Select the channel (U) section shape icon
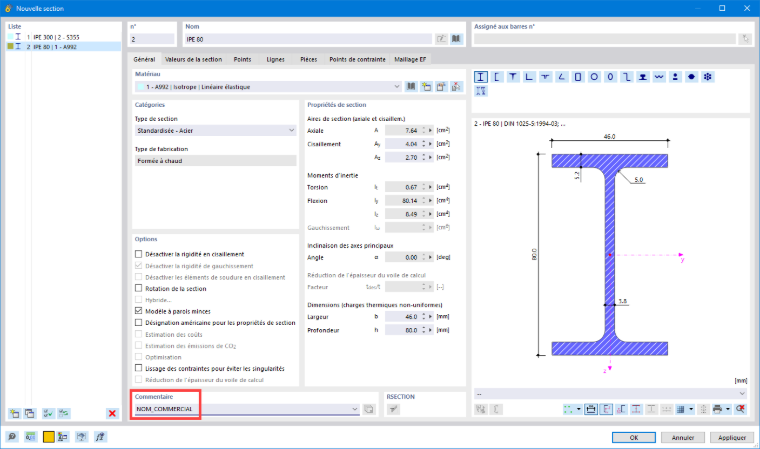760x449 pixels. click(497, 77)
